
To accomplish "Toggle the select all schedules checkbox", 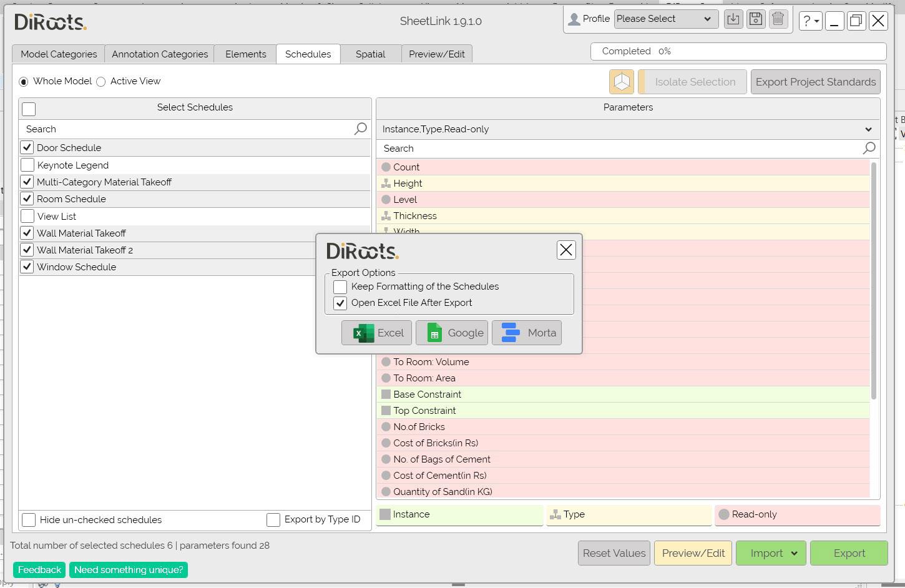I will pos(29,109).
